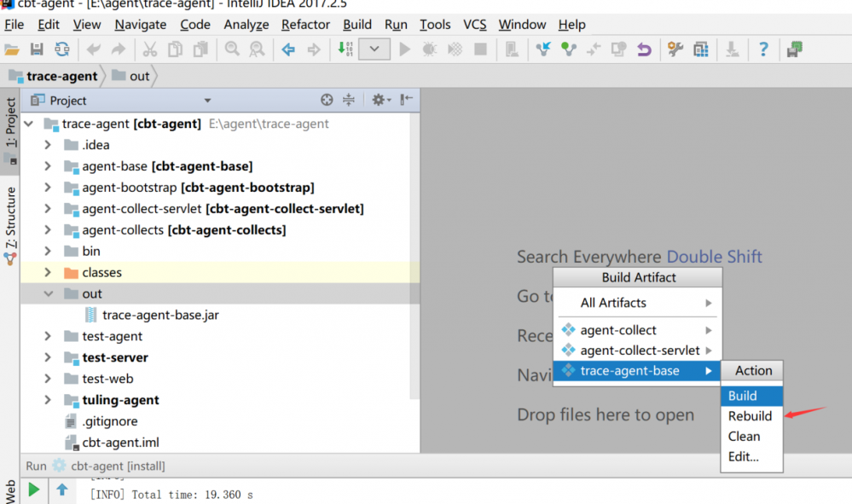Open the File menu
Viewport: 852px width, 504px height.
(x=14, y=25)
